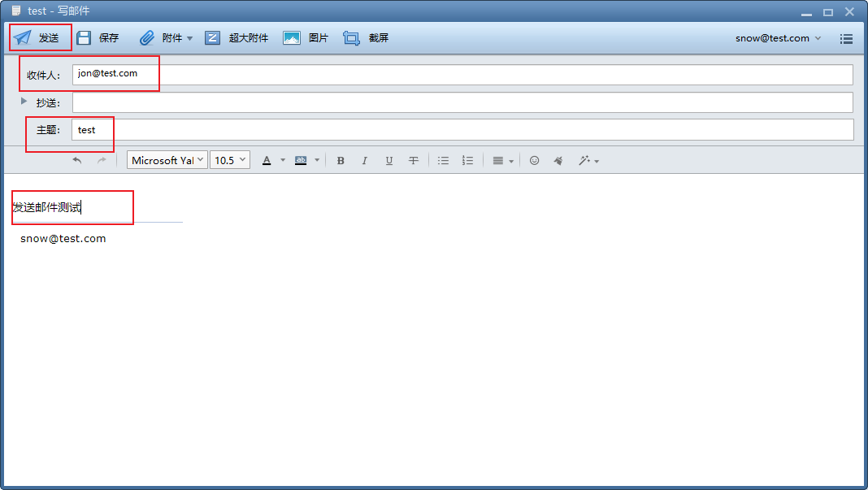Click the landscape image icon of 图片
The height and width of the screenshot is (490, 868).
click(x=291, y=37)
